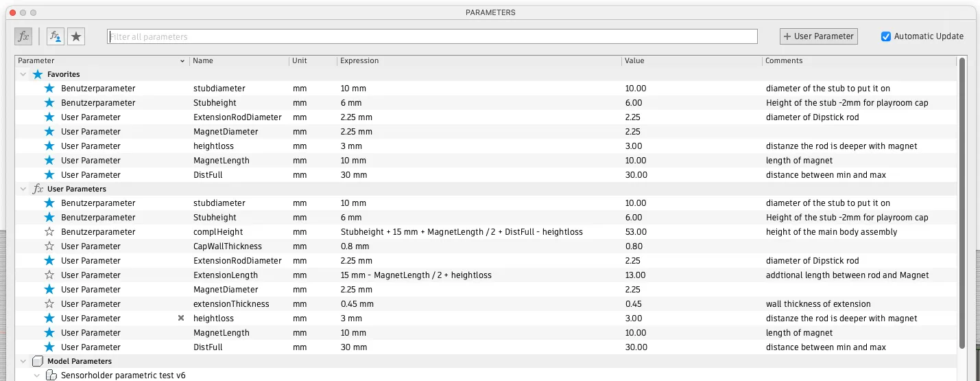
Task: Delete heightloss parameter with the x icon
Action: coord(181,319)
